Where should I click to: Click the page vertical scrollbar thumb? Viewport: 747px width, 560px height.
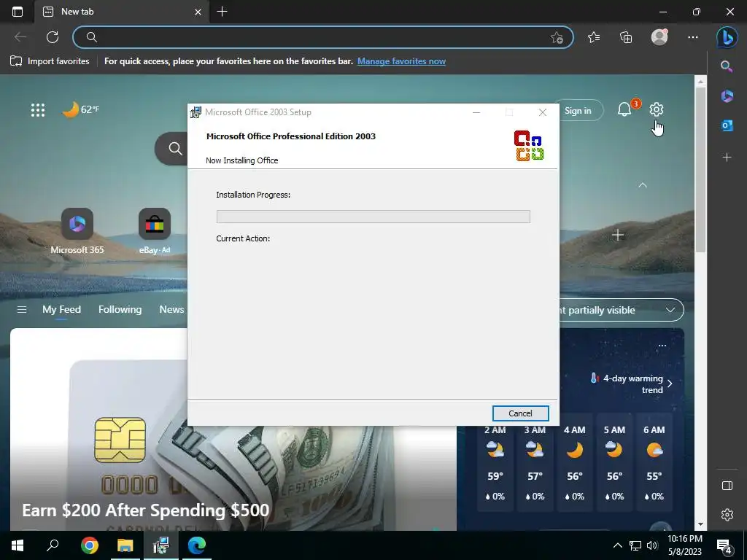tap(700, 169)
